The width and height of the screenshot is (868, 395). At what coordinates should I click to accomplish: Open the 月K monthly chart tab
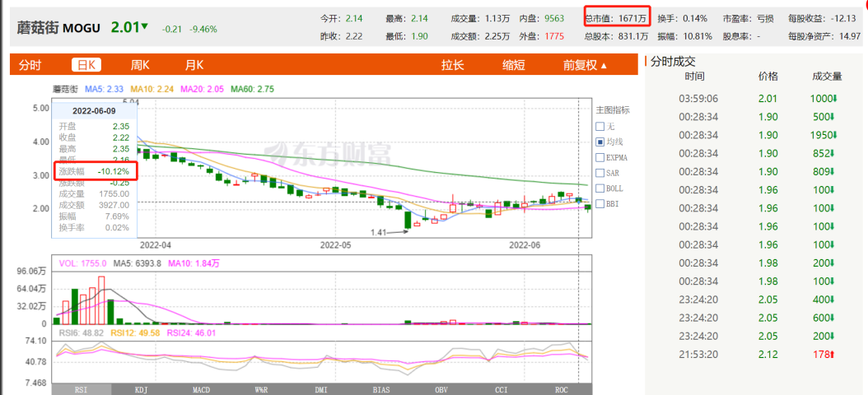[x=194, y=65]
